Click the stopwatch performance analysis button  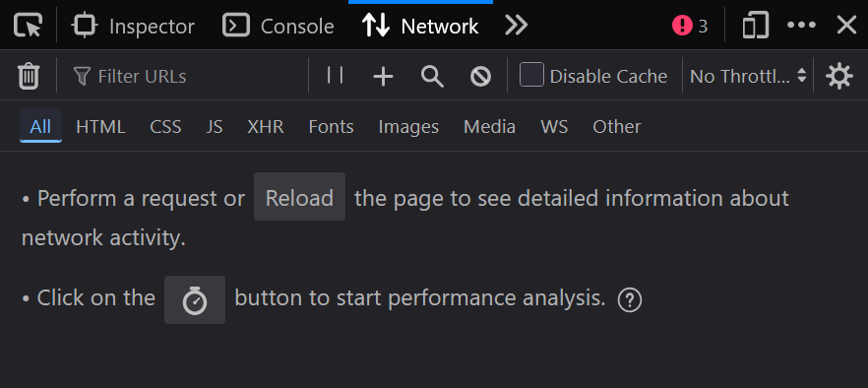tap(195, 300)
